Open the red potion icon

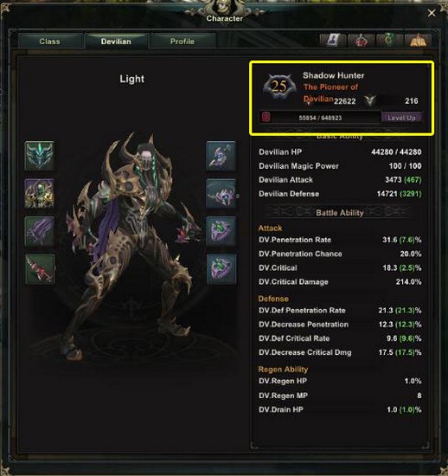[x=361, y=41]
